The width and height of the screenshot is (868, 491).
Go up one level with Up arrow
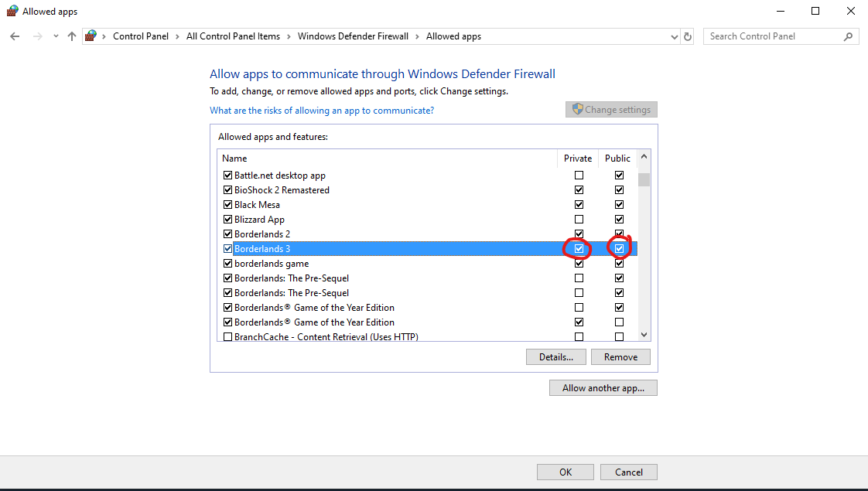[x=72, y=36]
